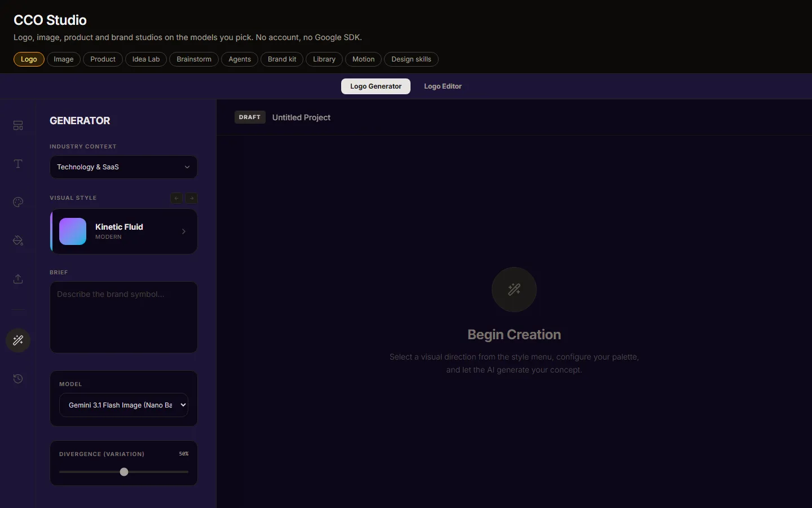
Task: Select the Logo Generator button
Action: tap(376, 86)
